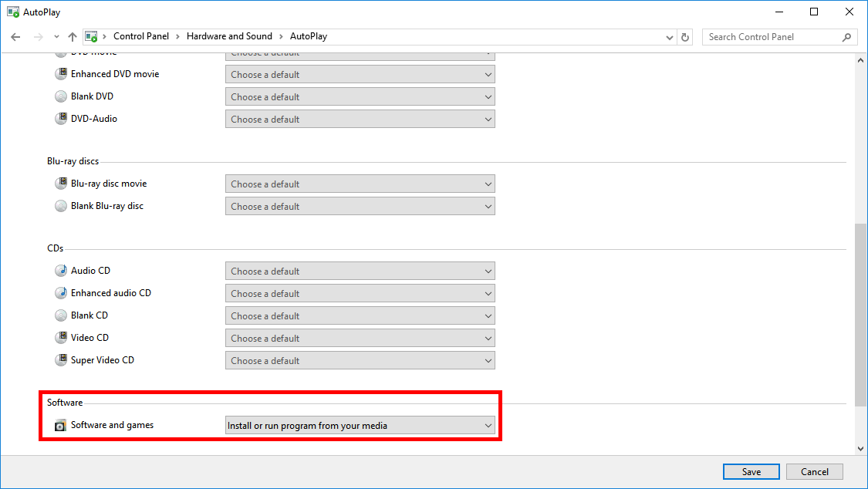Save the AutoPlay settings
Image resolution: width=868 pixels, height=489 pixels.
[x=751, y=472]
